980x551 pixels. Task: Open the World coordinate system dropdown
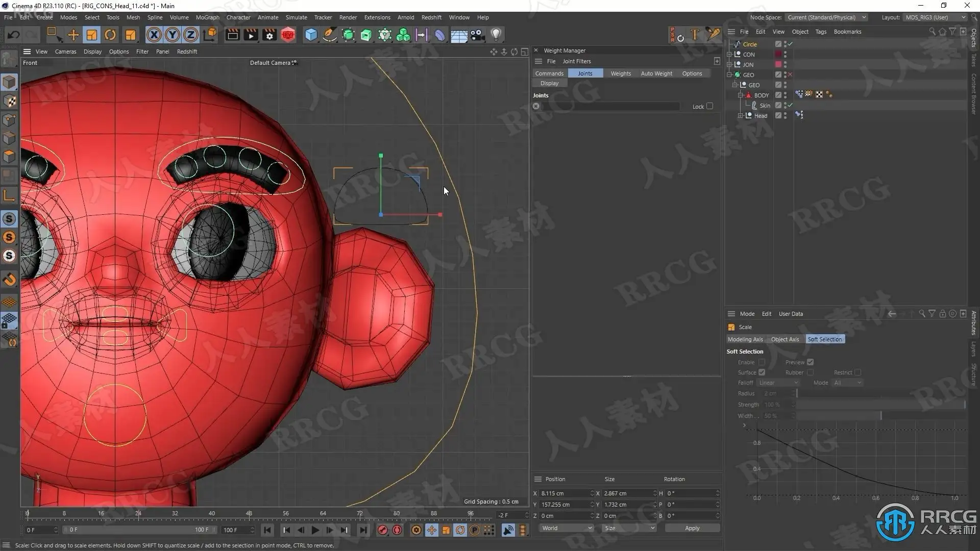(566, 528)
